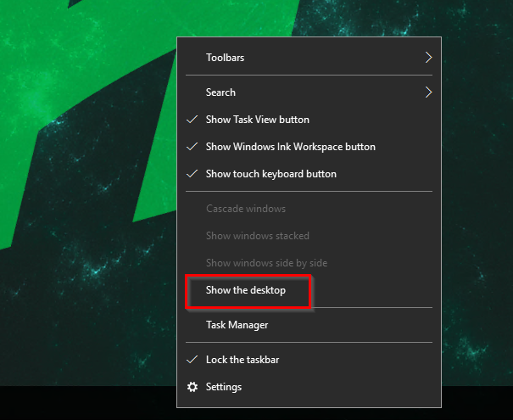Toggle the Show Task View button option
This screenshot has height=420, width=513.
257,120
